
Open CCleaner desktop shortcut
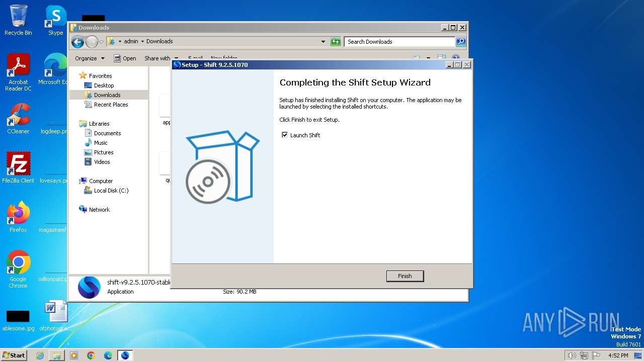point(18,119)
